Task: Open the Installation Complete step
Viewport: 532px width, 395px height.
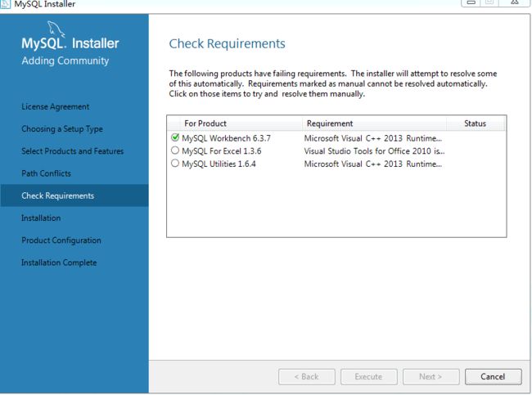Action: [59, 263]
